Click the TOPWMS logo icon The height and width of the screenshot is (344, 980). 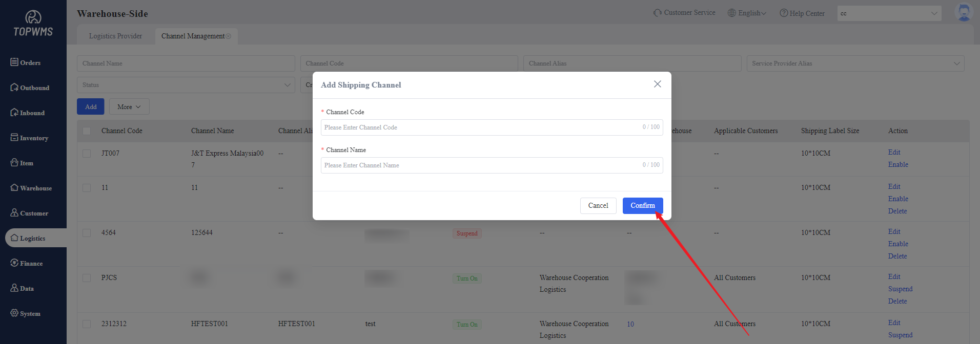tap(33, 18)
